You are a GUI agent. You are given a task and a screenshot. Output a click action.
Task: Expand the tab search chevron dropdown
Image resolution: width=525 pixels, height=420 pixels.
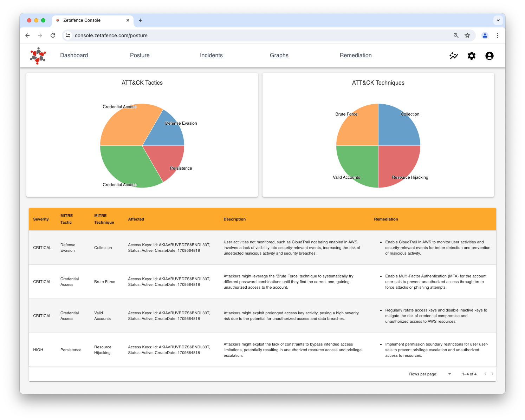coord(498,20)
